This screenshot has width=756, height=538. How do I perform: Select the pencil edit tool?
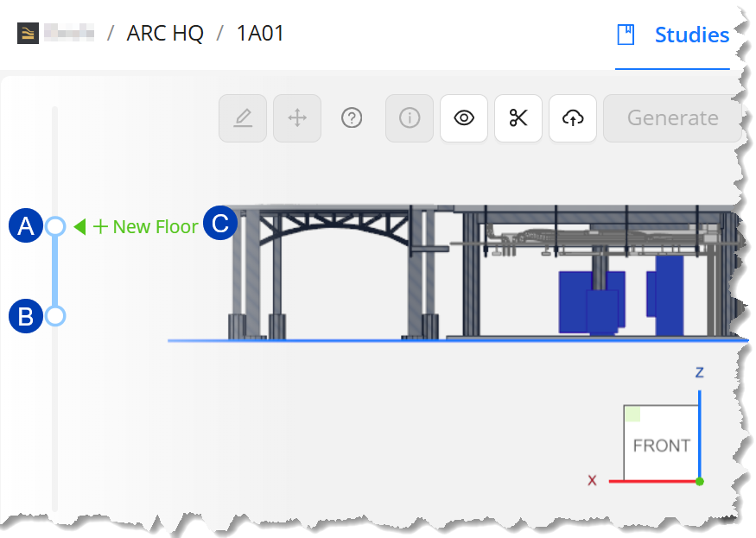(x=243, y=118)
